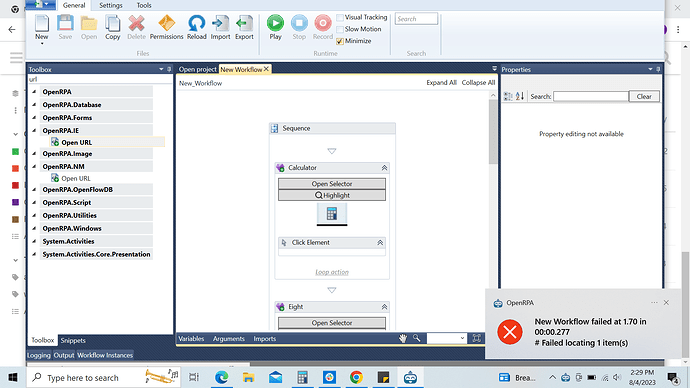Collapse the Calculator activity chevron
This screenshot has height=388, width=690.
(x=384, y=168)
